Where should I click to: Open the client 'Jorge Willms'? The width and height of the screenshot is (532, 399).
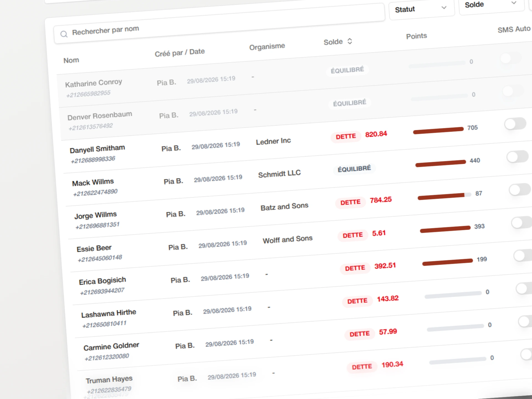tap(96, 215)
